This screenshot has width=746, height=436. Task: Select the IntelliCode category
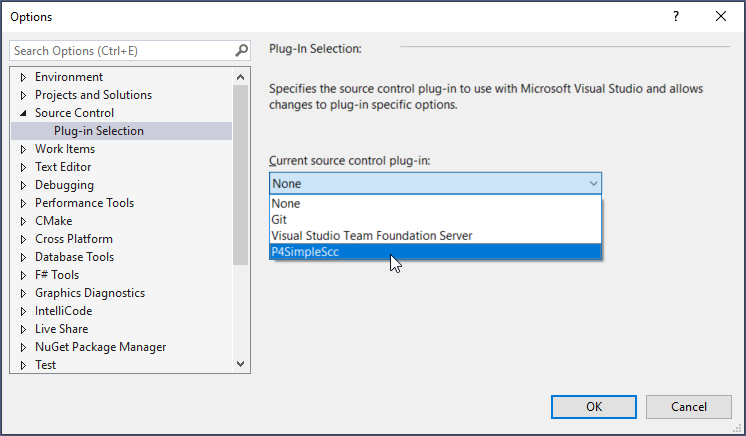pyautogui.click(x=63, y=311)
